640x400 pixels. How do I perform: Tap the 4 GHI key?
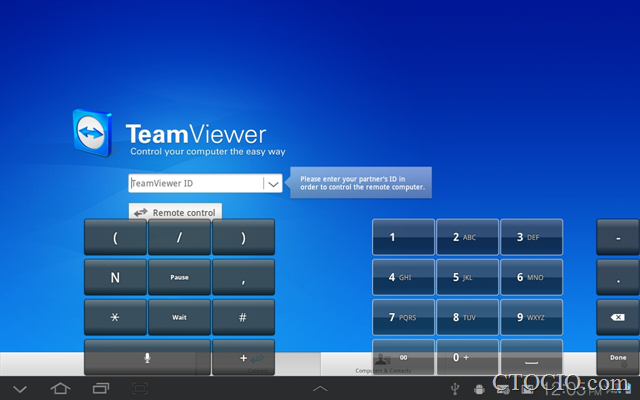[x=403, y=277]
